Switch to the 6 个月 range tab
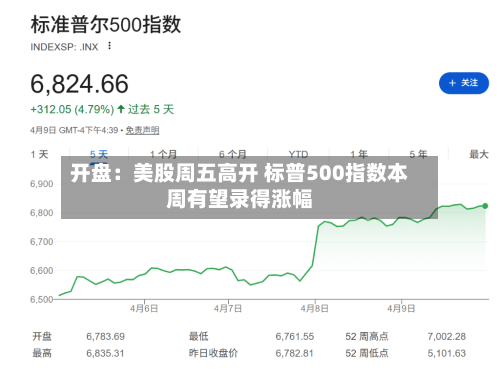Viewport: 500px width, 375px height. coord(232,154)
